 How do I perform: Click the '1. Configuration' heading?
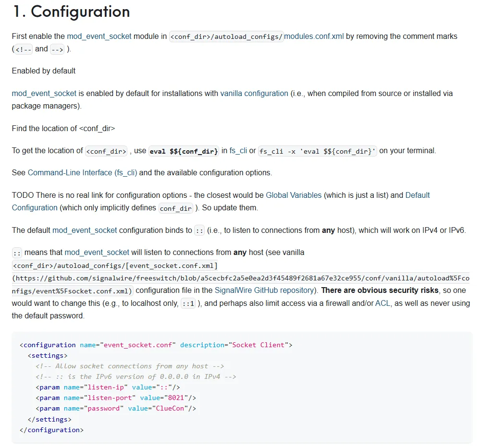coord(71,12)
